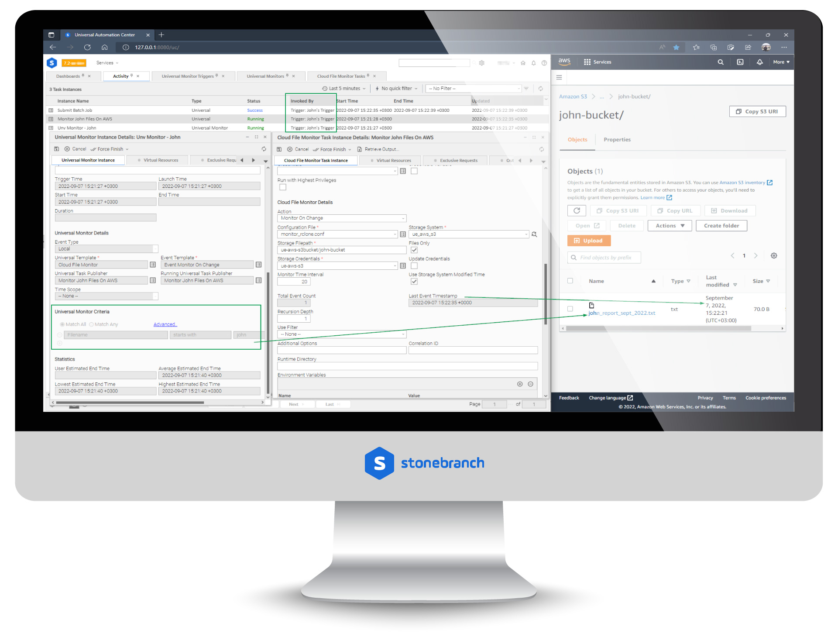Click the Advanced link in Monitor Criteria
Screen dimensions: 838x644
click(x=165, y=324)
